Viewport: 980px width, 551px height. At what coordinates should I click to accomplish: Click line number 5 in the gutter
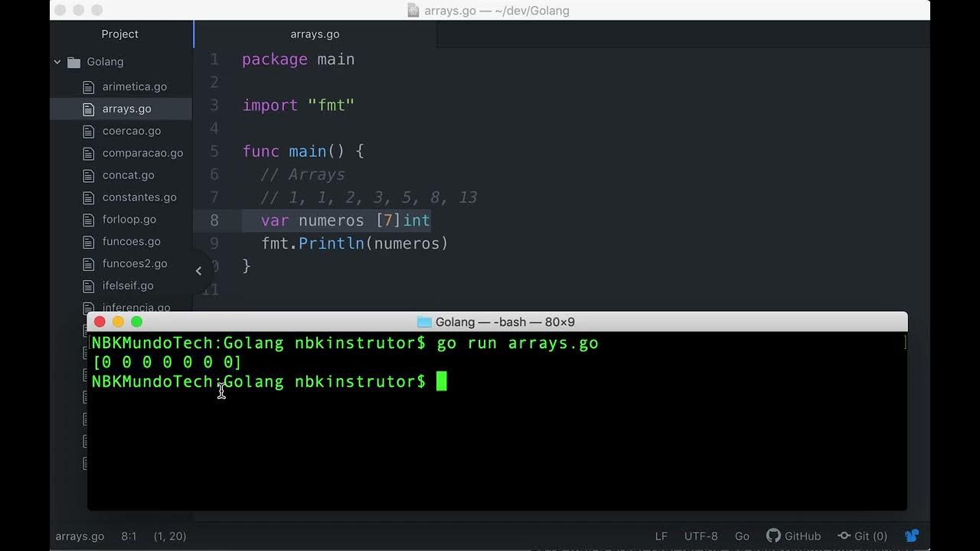point(214,152)
